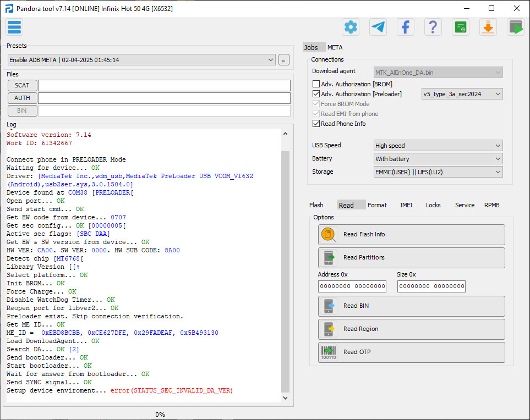This screenshot has width=530, height=420.
Task: Click the Address 0x input field
Action: pos(352,286)
